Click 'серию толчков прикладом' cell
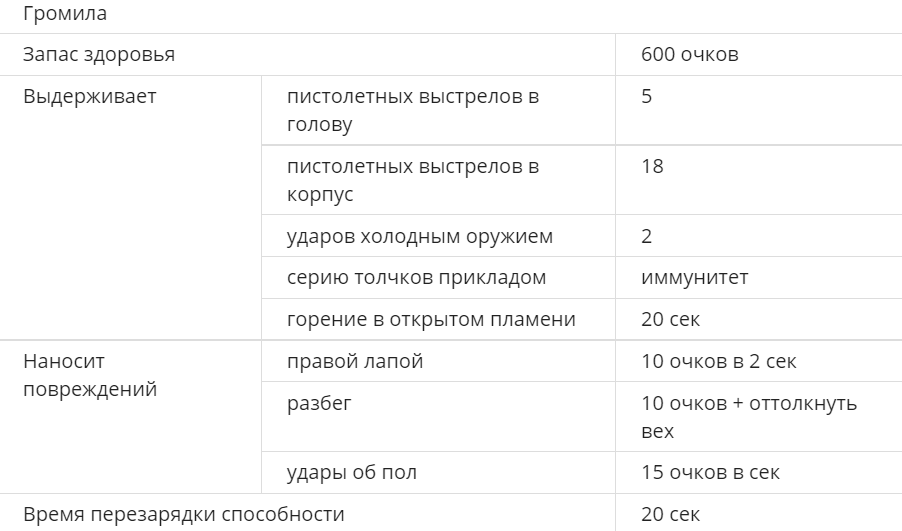The width and height of the screenshot is (902, 531). coord(416,278)
